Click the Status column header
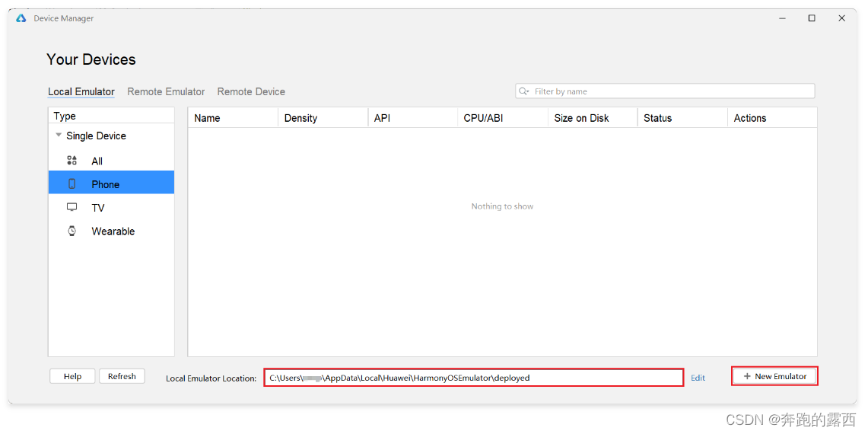 pos(682,118)
